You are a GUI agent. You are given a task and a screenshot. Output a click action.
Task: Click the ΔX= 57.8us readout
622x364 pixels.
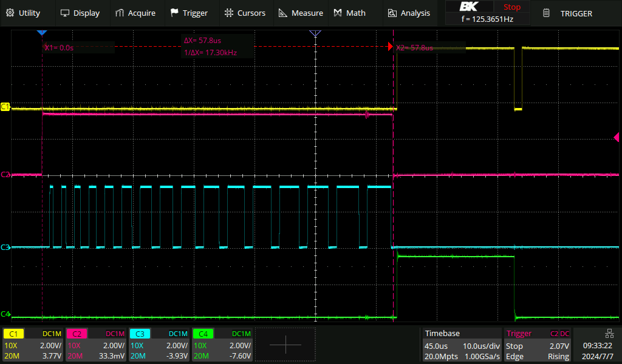pyautogui.click(x=202, y=41)
